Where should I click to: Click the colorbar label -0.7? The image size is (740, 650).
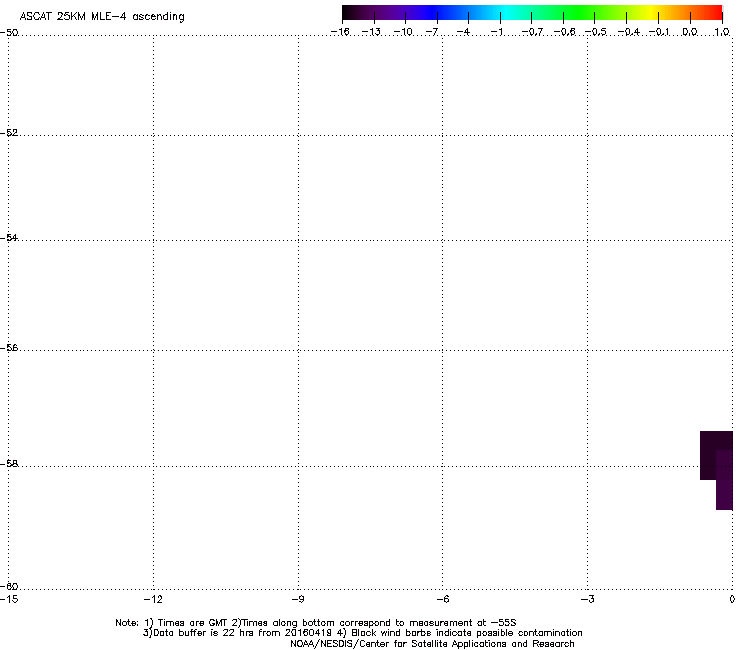[532, 32]
